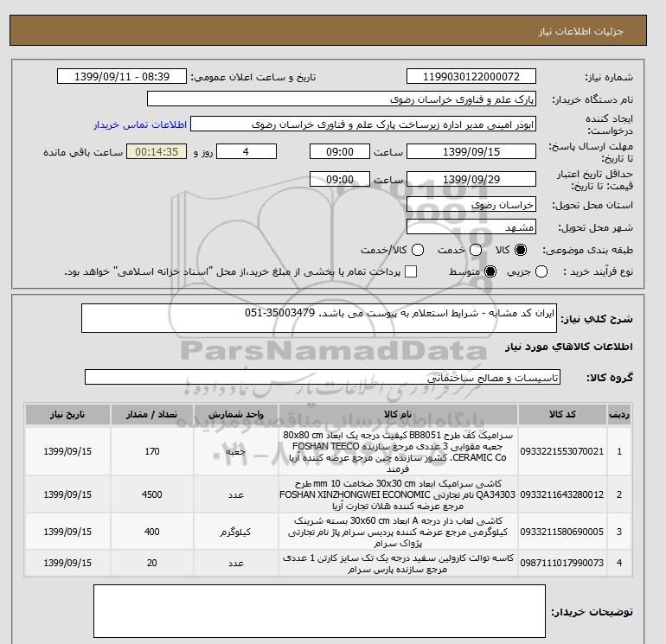The image size is (666, 644).
Task: Click section title اطلاعات کالاهای مورد نیاز
Action: 569,347
